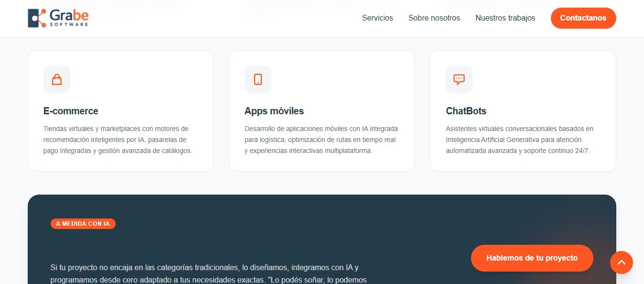Click the A MEDIDA CON IA badge
The height and width of the screenshot is (284, 644).
(83, 224)
